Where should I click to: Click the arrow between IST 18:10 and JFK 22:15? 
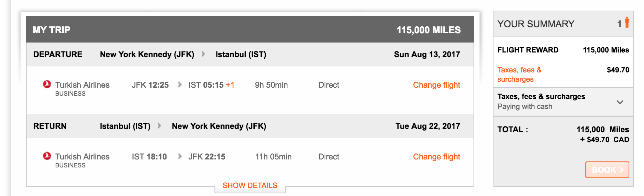pos(180,156)
